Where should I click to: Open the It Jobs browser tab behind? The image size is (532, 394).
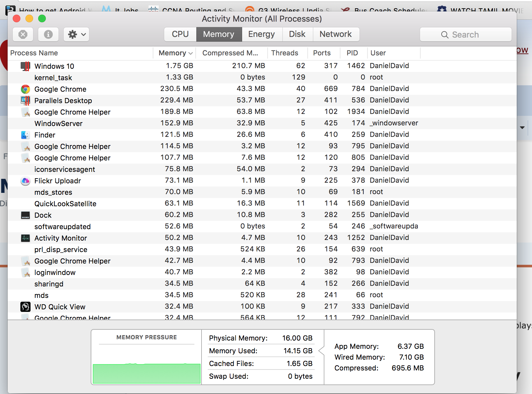coord(120,10)
